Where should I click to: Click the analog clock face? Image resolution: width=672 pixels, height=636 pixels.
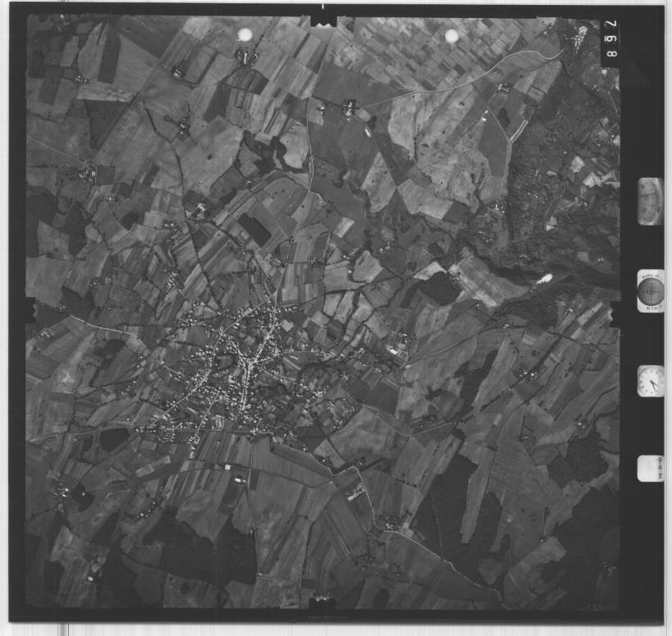(651, 381)
